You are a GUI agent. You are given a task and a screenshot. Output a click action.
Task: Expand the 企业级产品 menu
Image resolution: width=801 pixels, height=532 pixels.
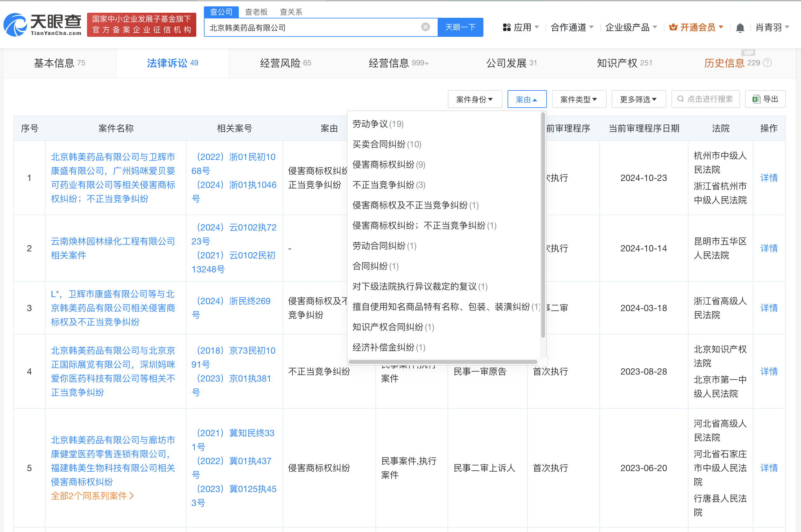[x=631, y=28]
